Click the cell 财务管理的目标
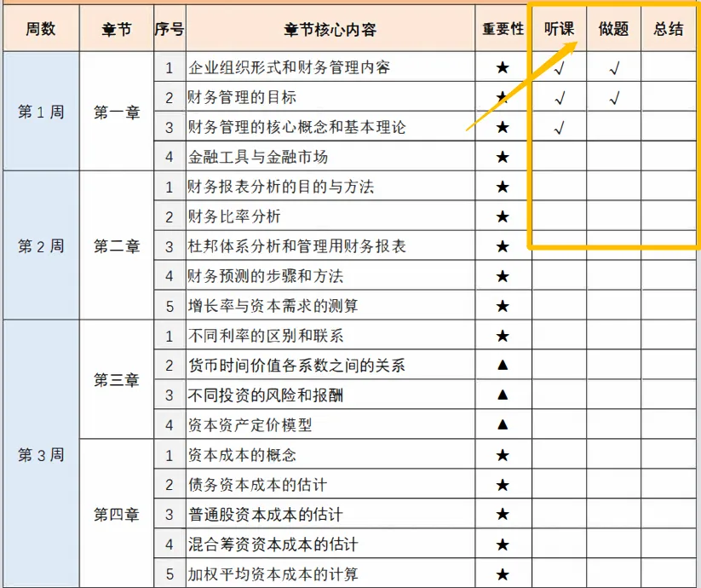Screen dimensions: 701x588 330,96
